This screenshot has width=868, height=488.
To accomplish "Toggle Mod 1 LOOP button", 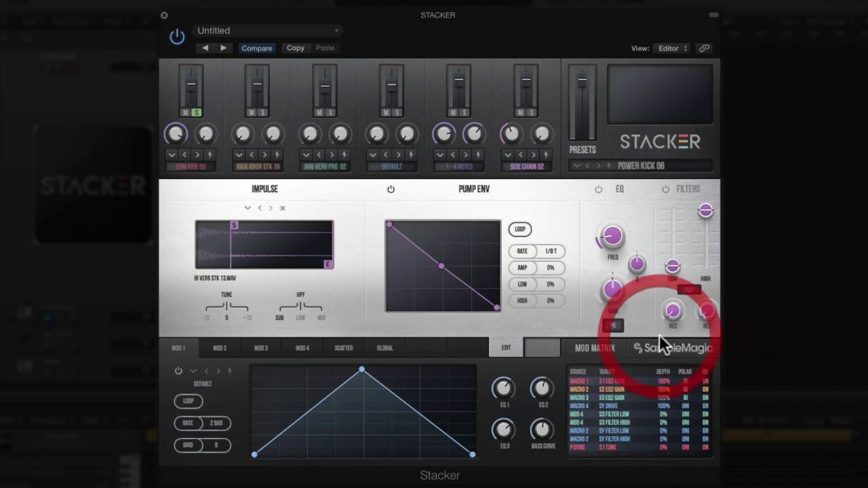I will 189,401.
